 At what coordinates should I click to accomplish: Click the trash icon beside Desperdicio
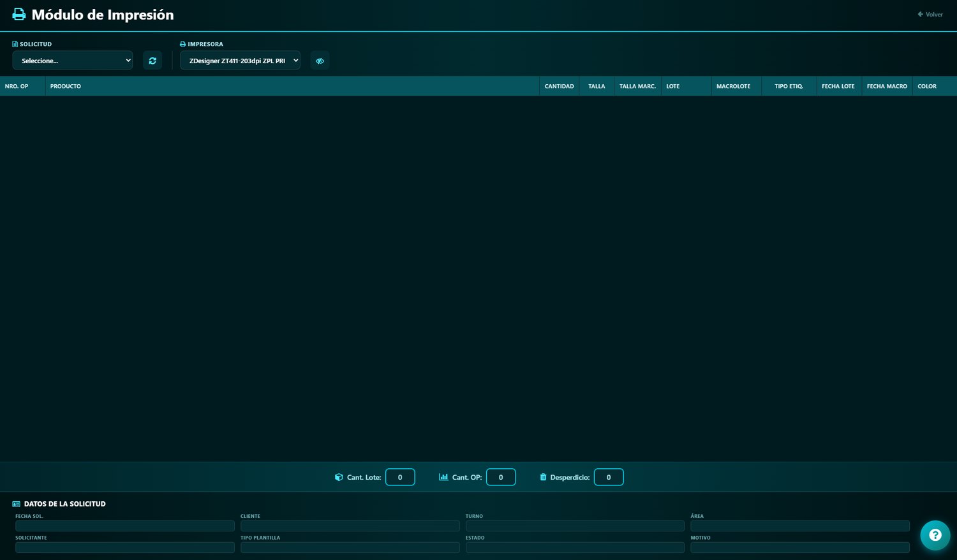(x=543, y=477)
